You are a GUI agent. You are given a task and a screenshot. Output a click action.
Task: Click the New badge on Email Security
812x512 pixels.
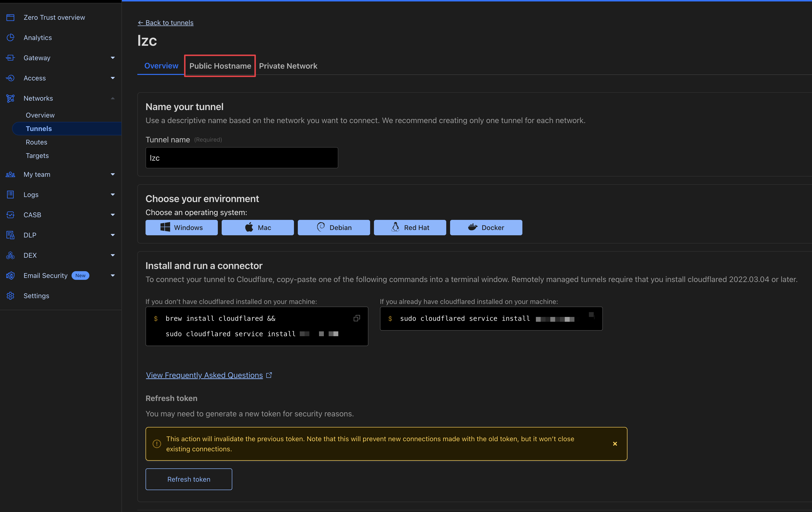tap(80, 276)
